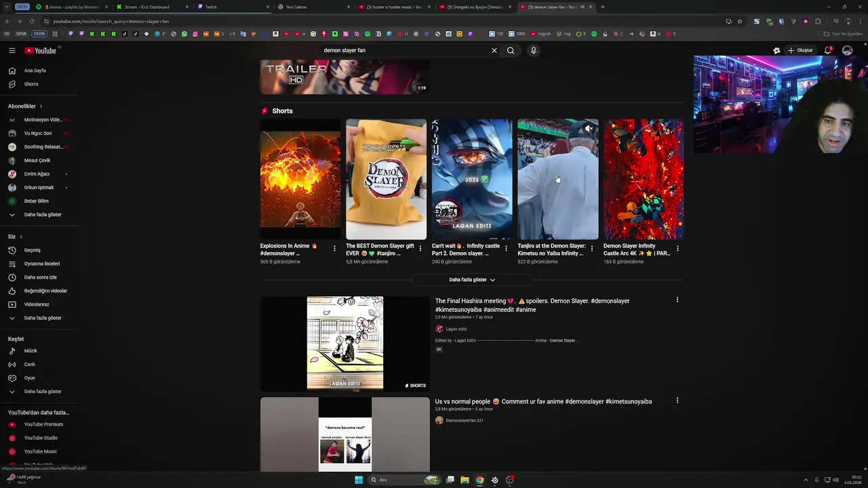
Task: Reload the page with browser refresh
Action: click(x=31, y=21)
